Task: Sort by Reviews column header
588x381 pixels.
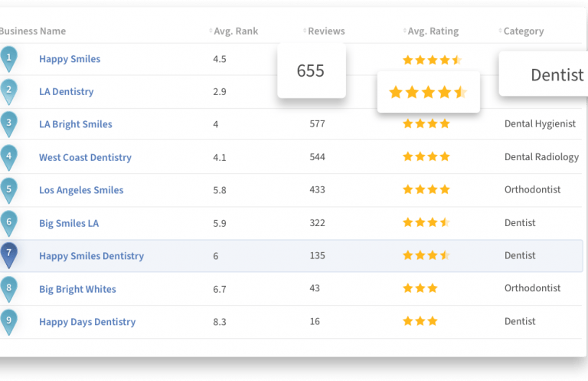Action: 325,31
